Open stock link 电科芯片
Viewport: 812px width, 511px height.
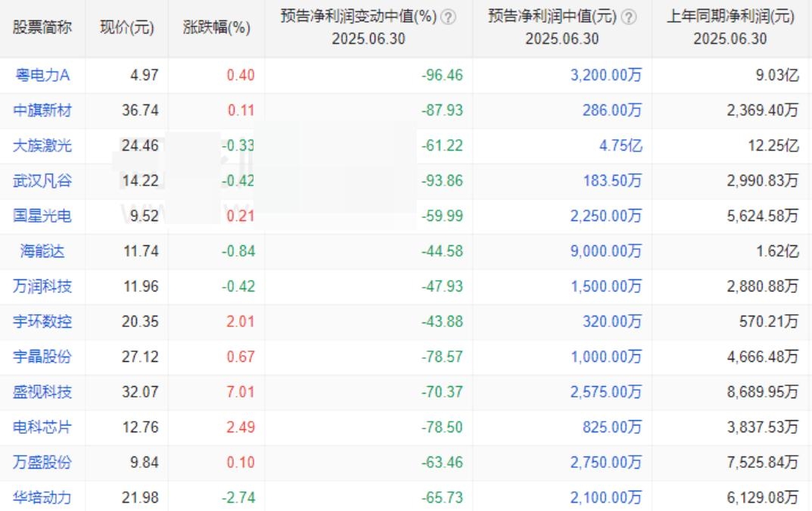tap(42, 428)
